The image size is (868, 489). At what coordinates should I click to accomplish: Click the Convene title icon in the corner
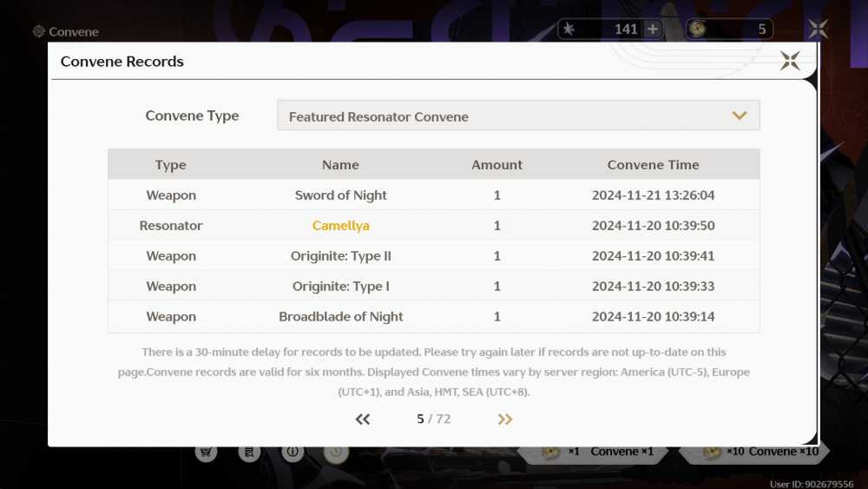click(x=39, y=31)
